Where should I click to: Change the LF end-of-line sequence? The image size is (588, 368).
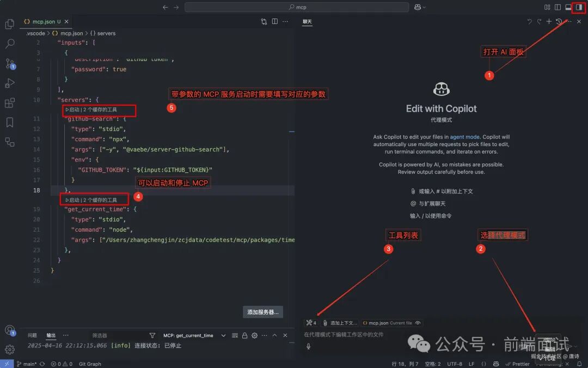pos(471,364)
